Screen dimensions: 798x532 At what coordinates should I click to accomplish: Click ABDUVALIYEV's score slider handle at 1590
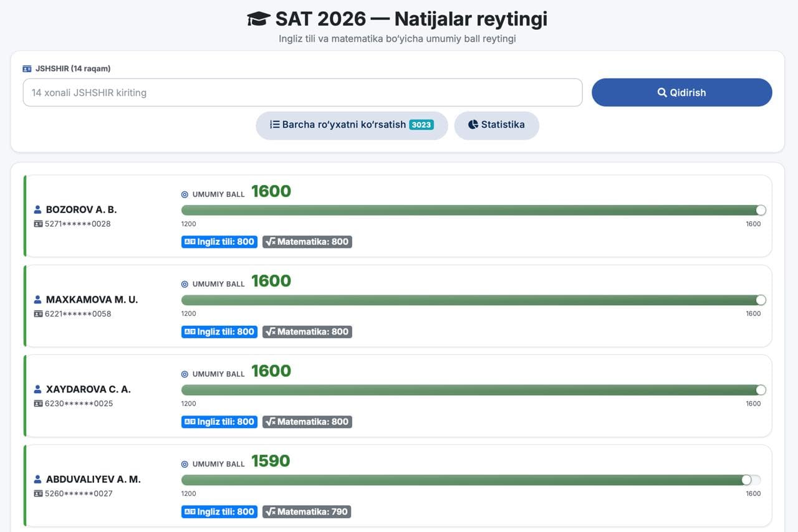pyautogui.click(x=746, y=480)
